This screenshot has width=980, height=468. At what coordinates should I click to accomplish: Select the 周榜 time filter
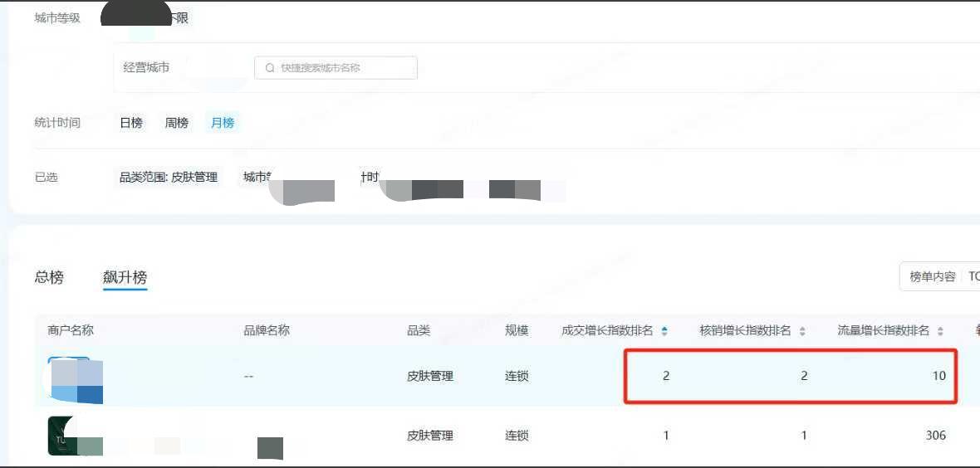(x=177, y=123)
